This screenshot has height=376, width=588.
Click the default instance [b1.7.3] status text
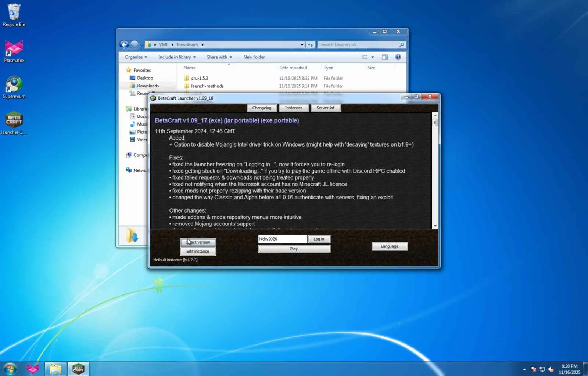175,260
